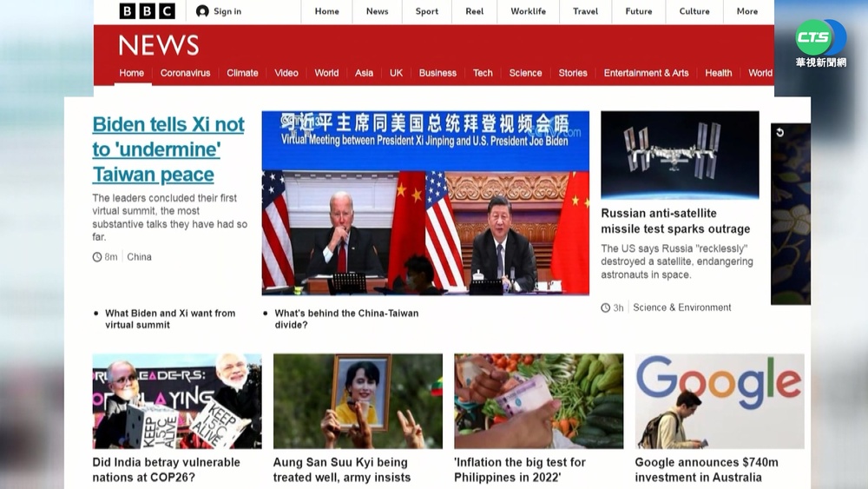Click the Biden and Xi meeting image
Viewport: 868px width, 489px height.
(x=425, y=203)
